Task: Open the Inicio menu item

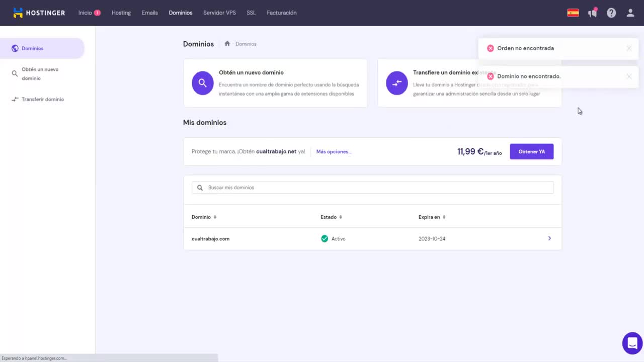Action: point(85,13)
